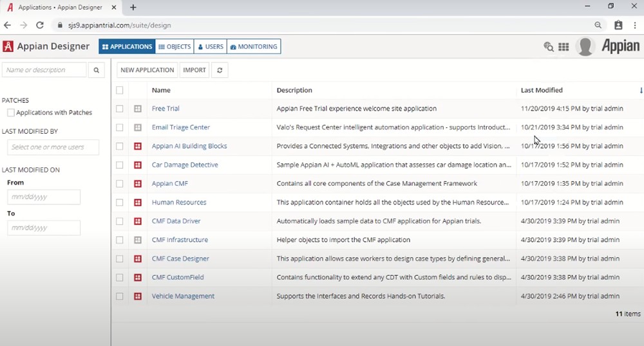This screenshot has width=644, height=346.
Task: Open browser three-dot menu
Action: (x=635, y=25)
